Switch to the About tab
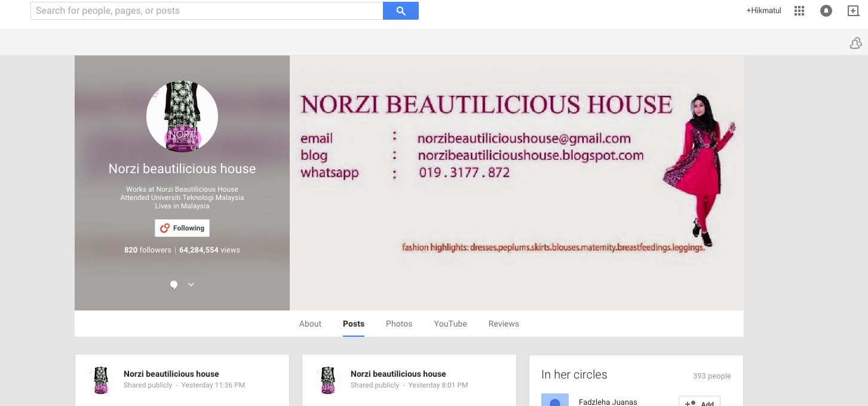Image resolution: width=868 pixels, height=406 pixels. coord(310,324)
